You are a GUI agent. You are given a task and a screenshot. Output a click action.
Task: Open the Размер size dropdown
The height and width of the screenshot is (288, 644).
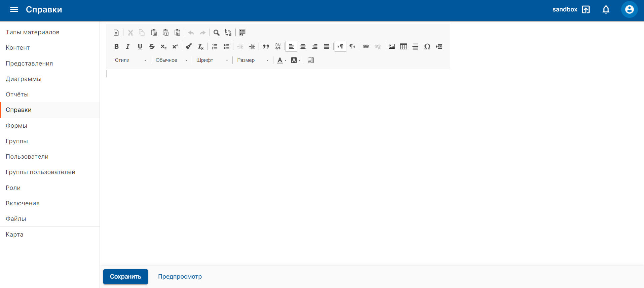[253, 60]
